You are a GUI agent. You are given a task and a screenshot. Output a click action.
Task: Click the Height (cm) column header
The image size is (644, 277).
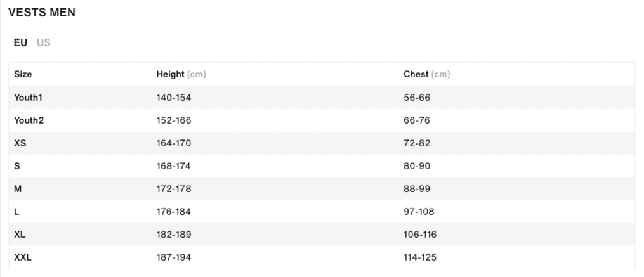point(181,74)
